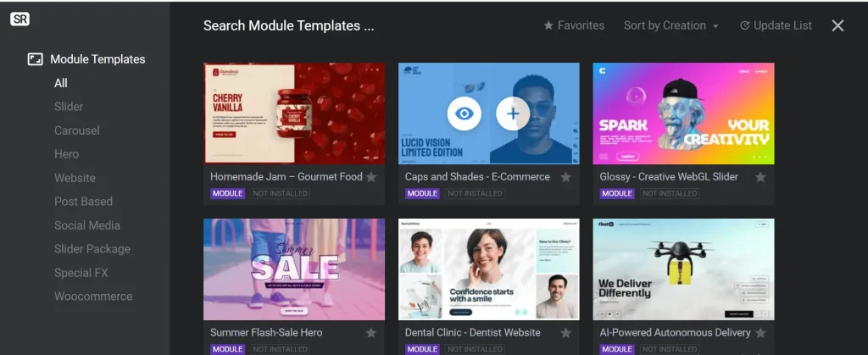868x355 pixels.
Task: Select the Slider Package category filter
Action: [92, 249]
